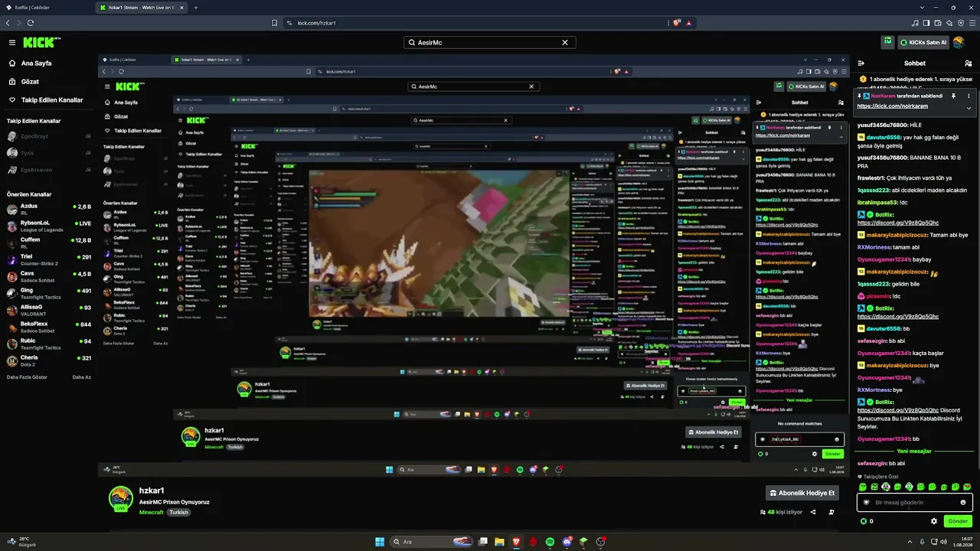Screen dimensions: 980x551
Task: Open Discord from the taskbar
Action: click(x=567, y=542)
